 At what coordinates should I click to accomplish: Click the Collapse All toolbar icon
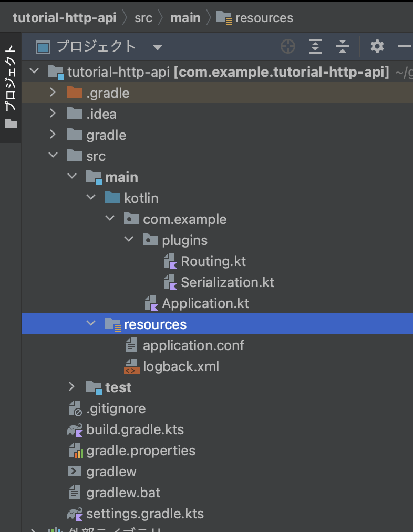click(x=343, y=46)
